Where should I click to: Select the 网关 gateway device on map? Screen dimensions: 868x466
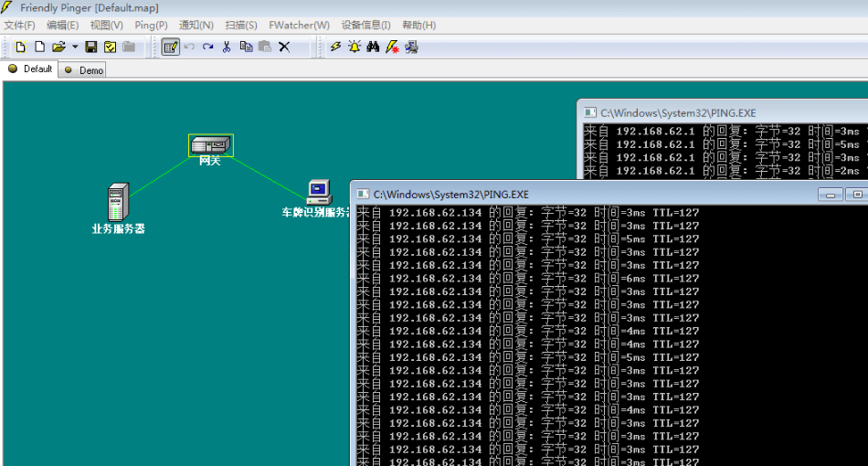(x=211, y=145)
